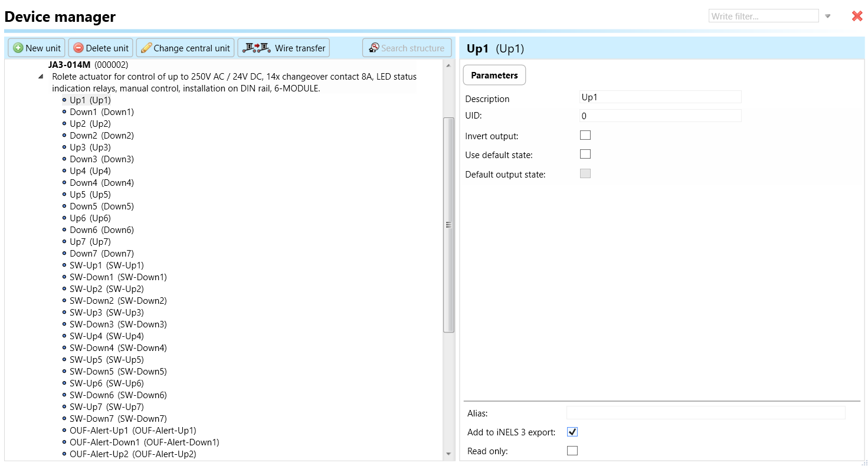The height and width of the screenshot is (466, 868).
Task: Click the bullet icon beside SW-Up1
Action: pyautogui.click(x=64, y=265)
